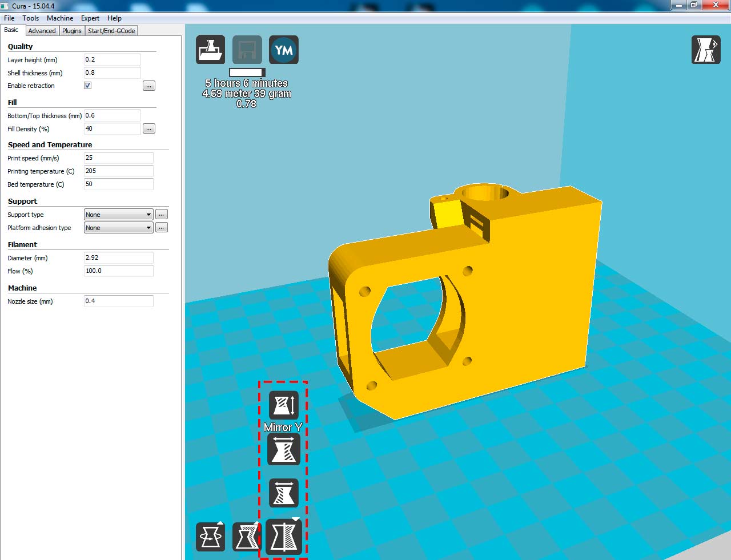
Task: Click the Layer height input field
Action: (x=112, y=60)
